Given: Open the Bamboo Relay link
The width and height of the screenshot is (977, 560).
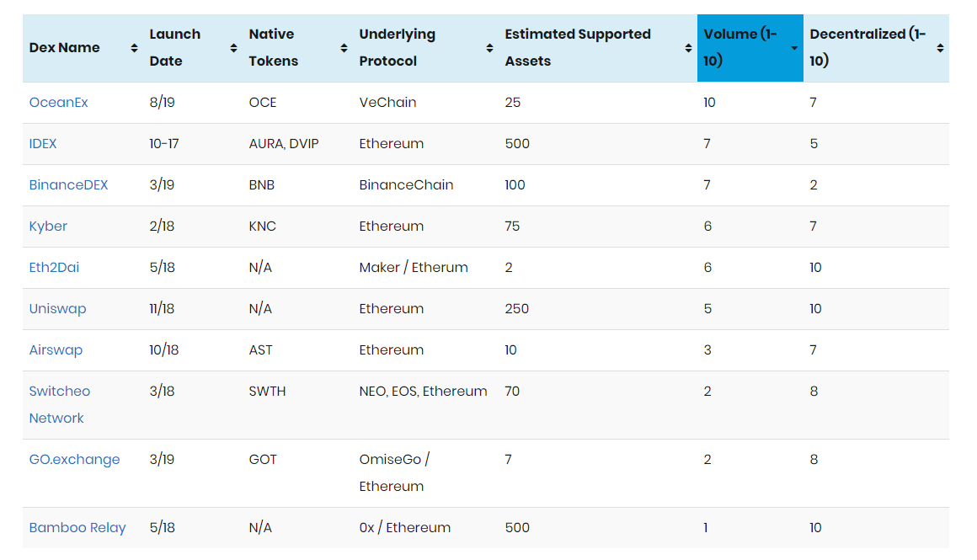Looking at the screenshot, I should point(77,528).
